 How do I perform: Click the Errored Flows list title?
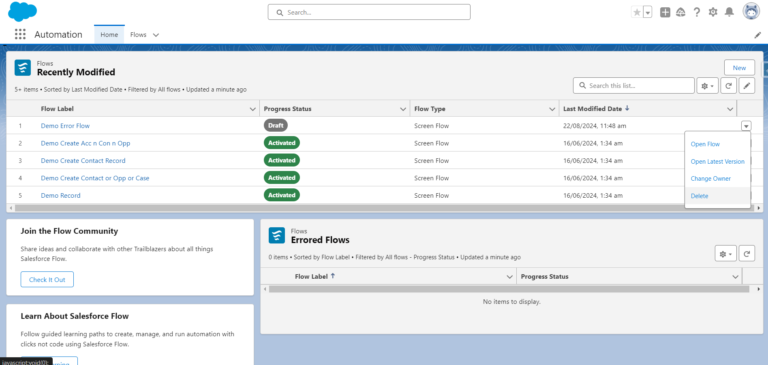tap(320, 240)
